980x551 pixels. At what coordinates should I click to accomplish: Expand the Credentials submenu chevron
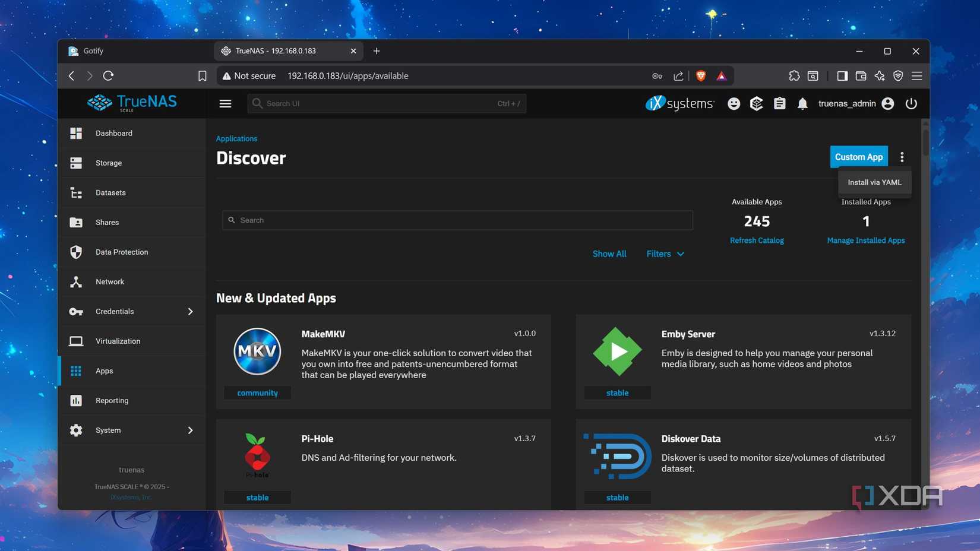coord(190,311)
